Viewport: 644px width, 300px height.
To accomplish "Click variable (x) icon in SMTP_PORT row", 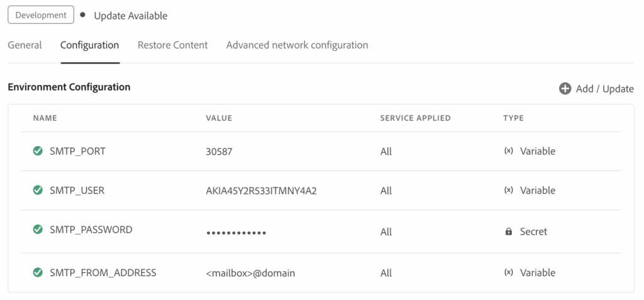I will point(508,151).
